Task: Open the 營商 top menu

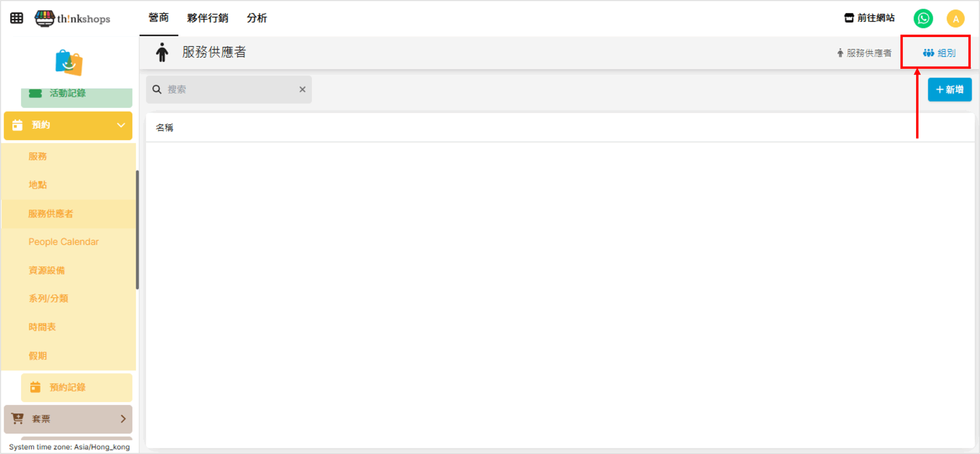Action: pyautogui.click(x=158, y=18)
